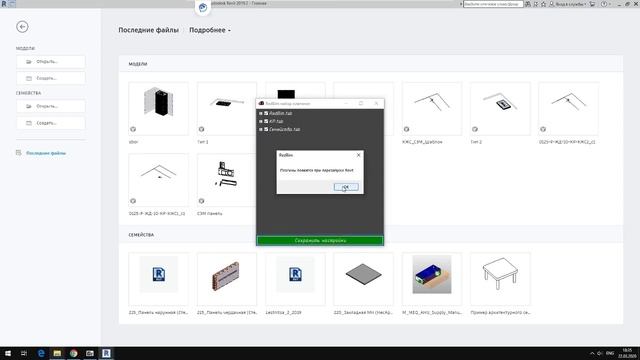Expand the third tab tree node

tap(261, 129)
